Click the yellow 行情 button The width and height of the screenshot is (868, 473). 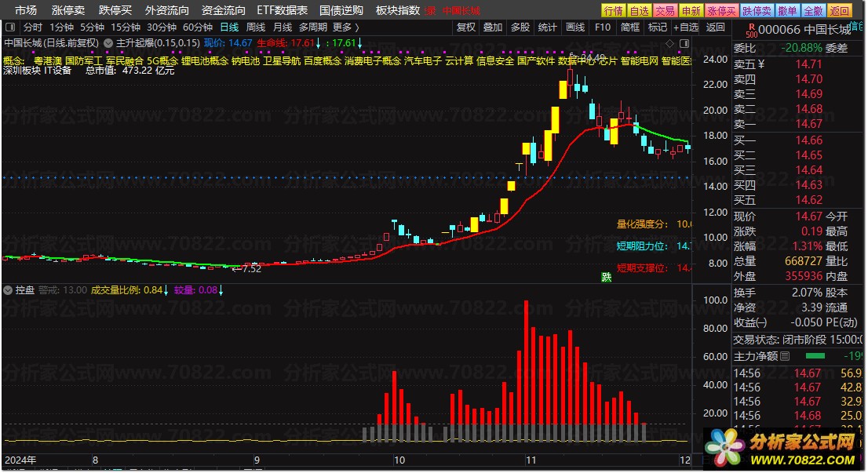[x=613, y=10]
